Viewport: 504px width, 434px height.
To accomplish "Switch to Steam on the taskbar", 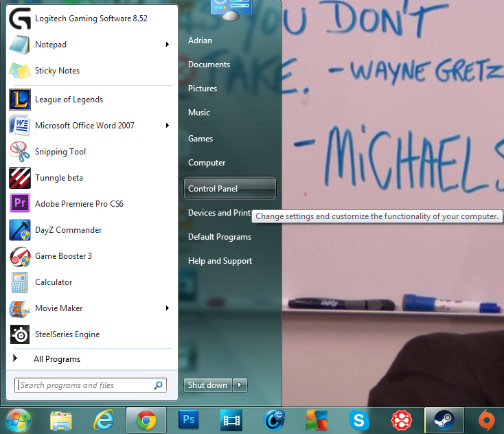I will coord(444,420).
